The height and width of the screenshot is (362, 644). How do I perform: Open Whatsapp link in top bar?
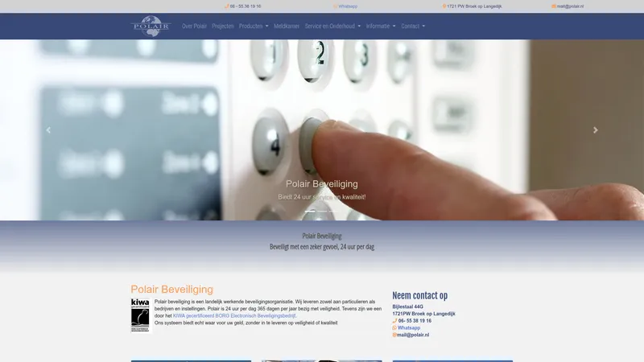pyautogui.click(x=348, y=6)
